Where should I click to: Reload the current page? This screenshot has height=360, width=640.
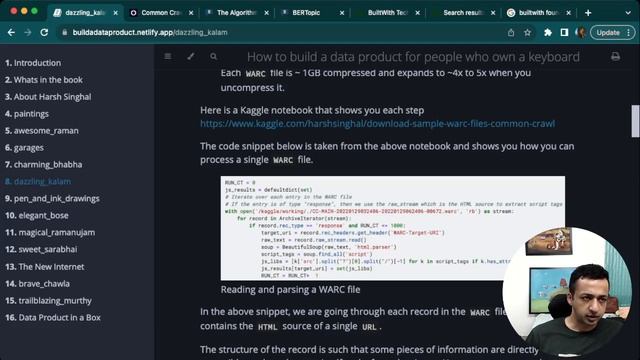click(44, 32)
